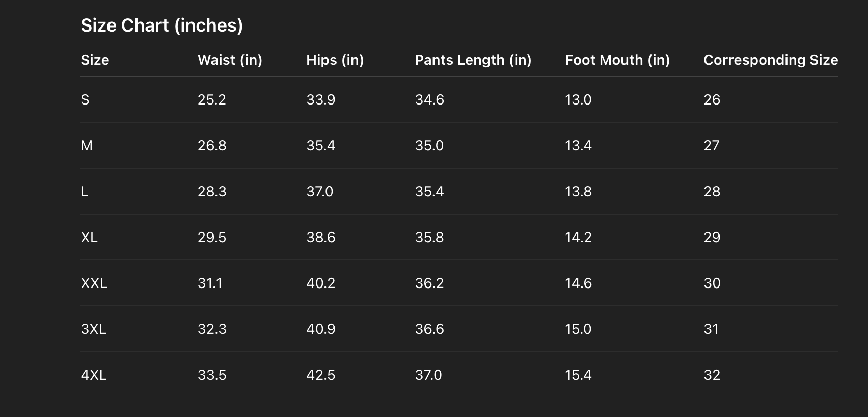Click waist value 31.1 for size XXL
Screen dimensions: 868x417
[x=210, y=283]
